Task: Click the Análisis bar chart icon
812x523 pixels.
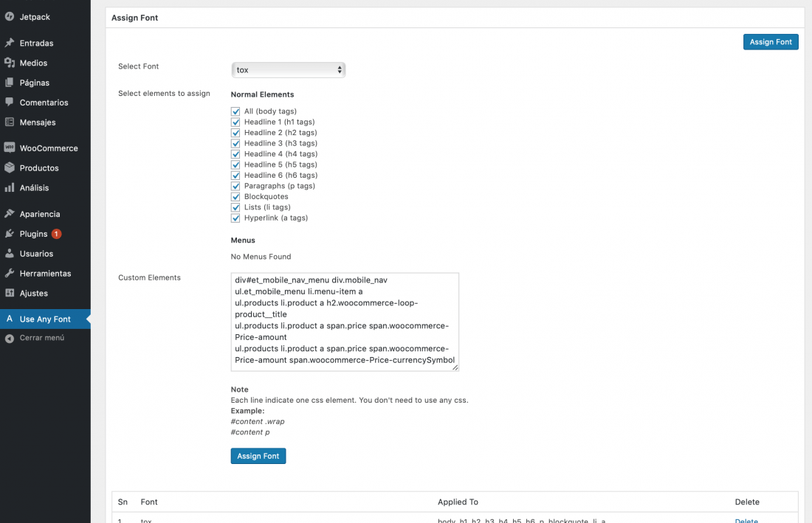Action: pos(10,187)
